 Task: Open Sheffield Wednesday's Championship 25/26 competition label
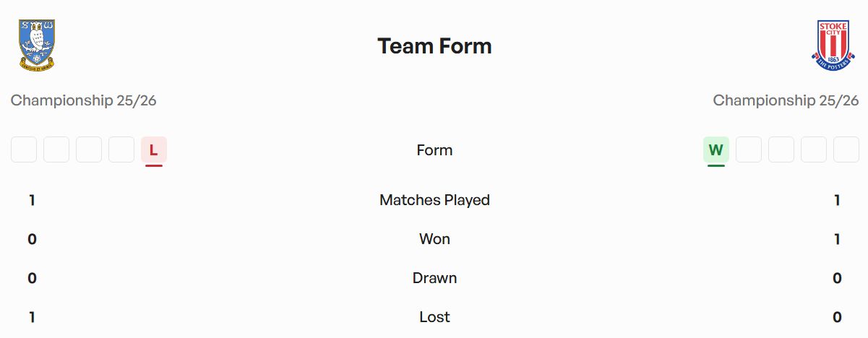coord(84,100)
